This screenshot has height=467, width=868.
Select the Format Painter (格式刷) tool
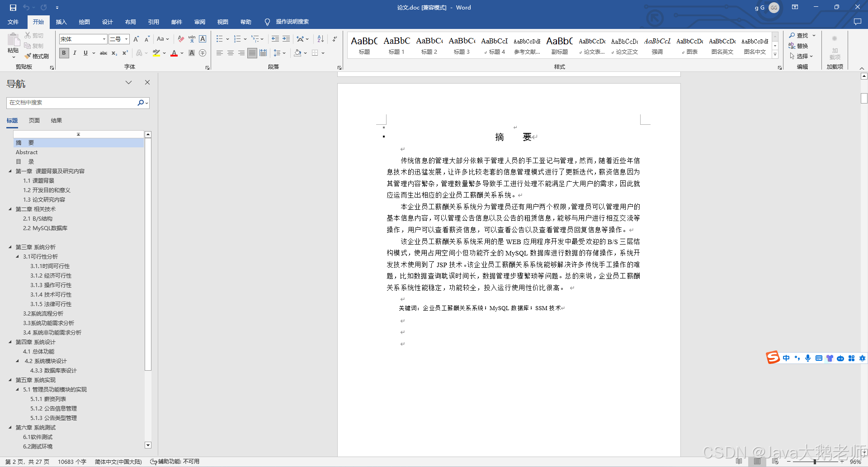coord(36,56)
